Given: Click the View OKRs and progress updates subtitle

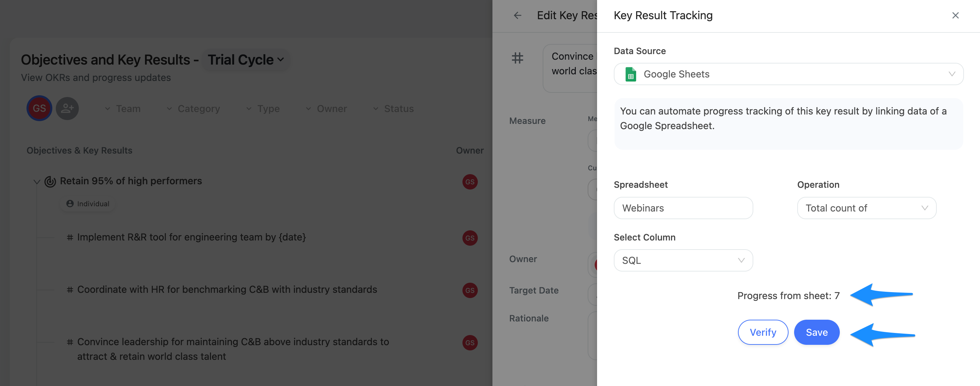Looking at the screenshot, I should (x=96, y=78).
